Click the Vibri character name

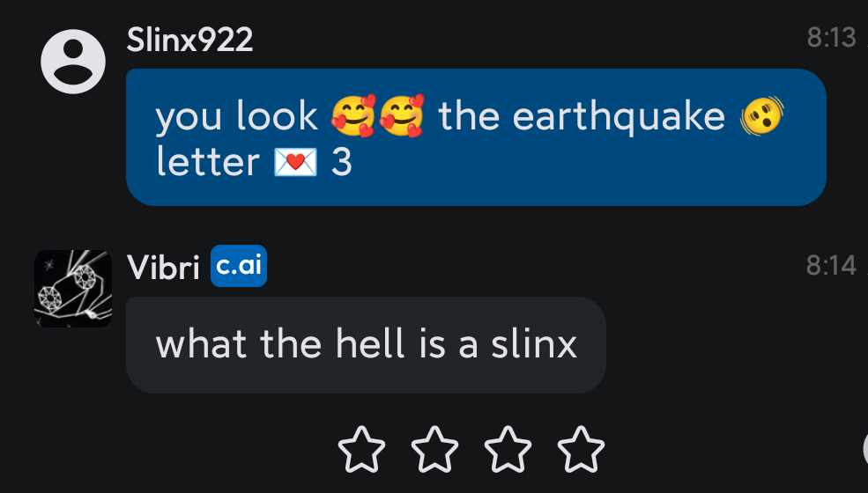click(x=163, y=268)
